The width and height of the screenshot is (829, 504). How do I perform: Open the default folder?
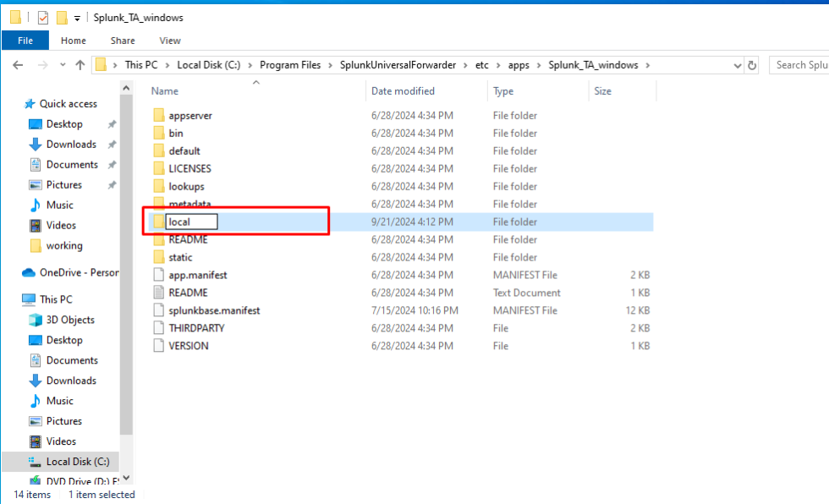(184, 151)
